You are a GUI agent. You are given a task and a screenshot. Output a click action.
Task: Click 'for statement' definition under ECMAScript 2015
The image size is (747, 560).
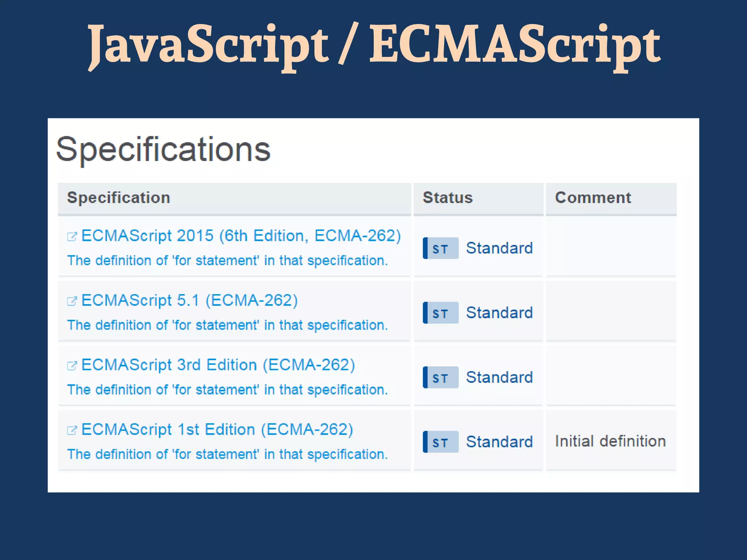coord(228,261)
